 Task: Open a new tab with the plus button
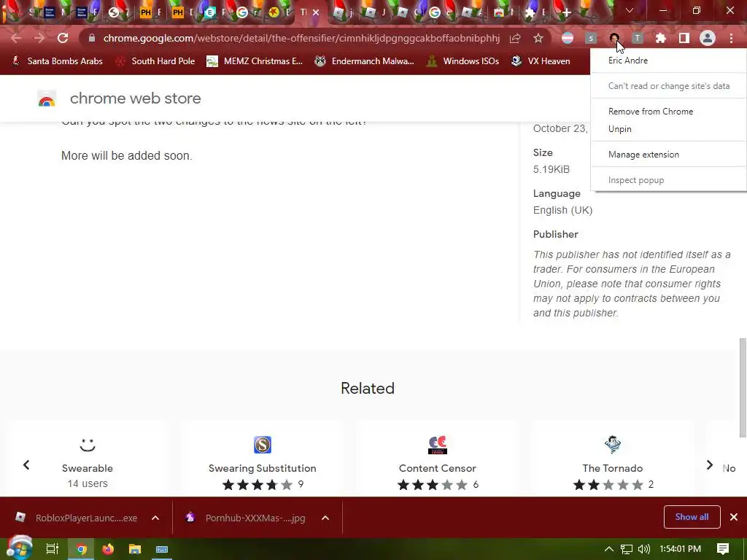566,12
